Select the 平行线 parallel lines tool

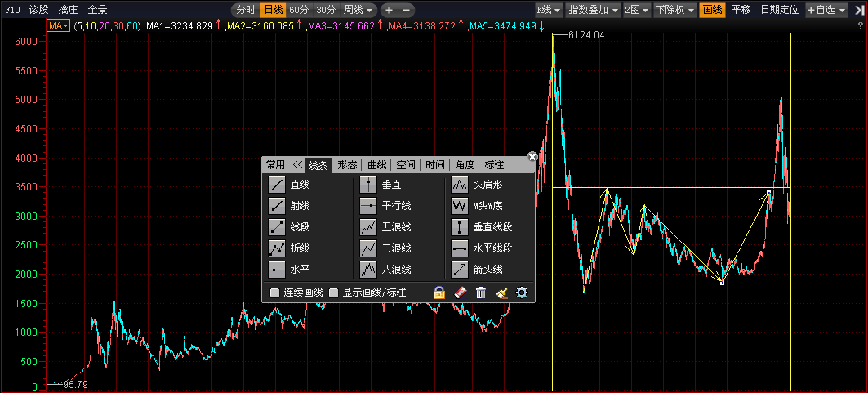click(x=385, y=206)
